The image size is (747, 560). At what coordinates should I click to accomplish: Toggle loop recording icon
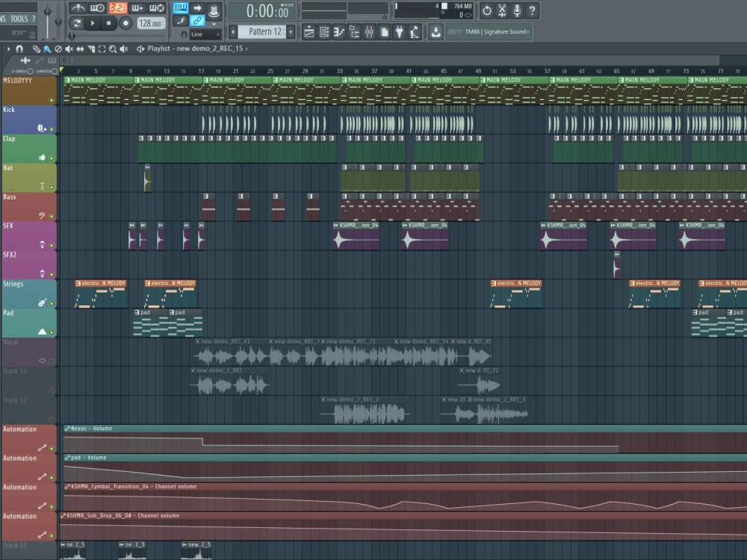tap(157, 8)
